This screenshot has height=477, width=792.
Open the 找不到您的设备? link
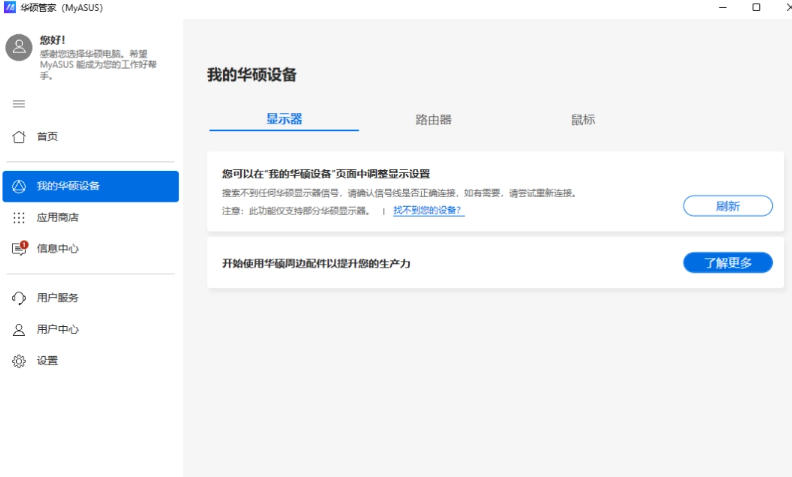point(428,210)
